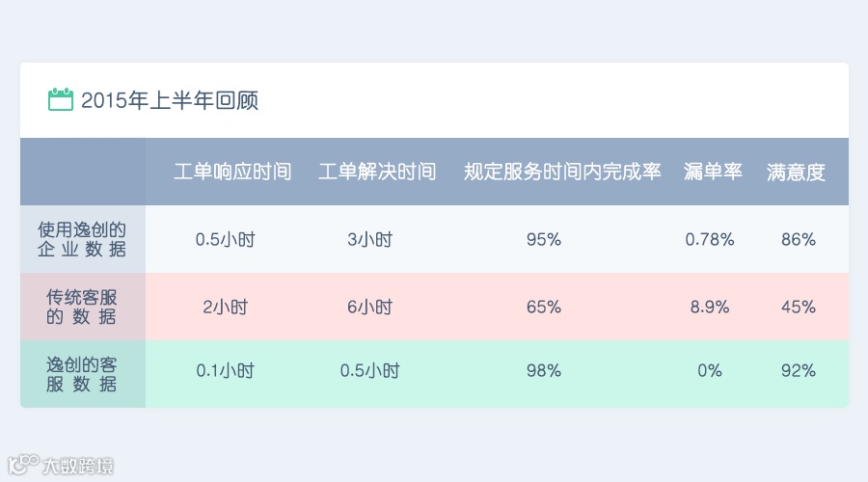Click the 漏单率 column header
The height and width of the screenshot is (482, 868).
coord(713,172)
